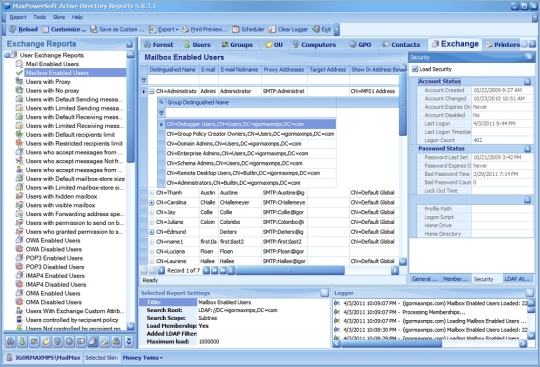Collapse the CN=Administrato row
The image size is (540, 367).
tap(152, 91)
